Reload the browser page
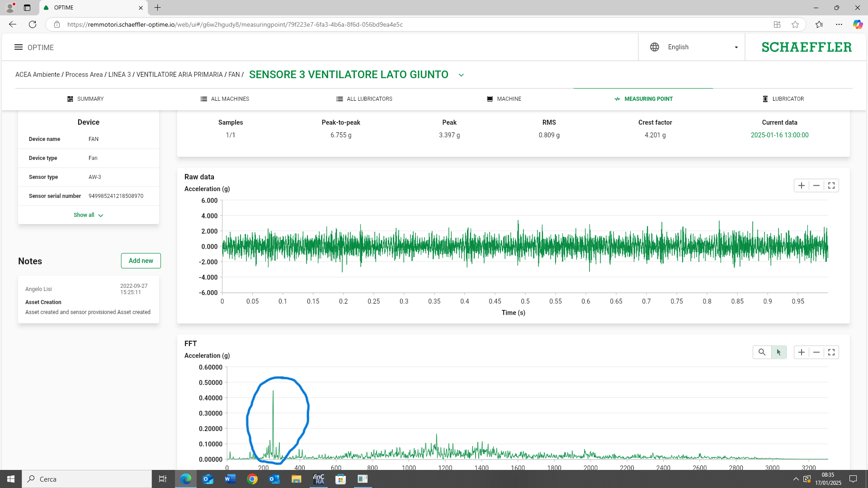Screen dimensions: 868x488 click(33, 24)
